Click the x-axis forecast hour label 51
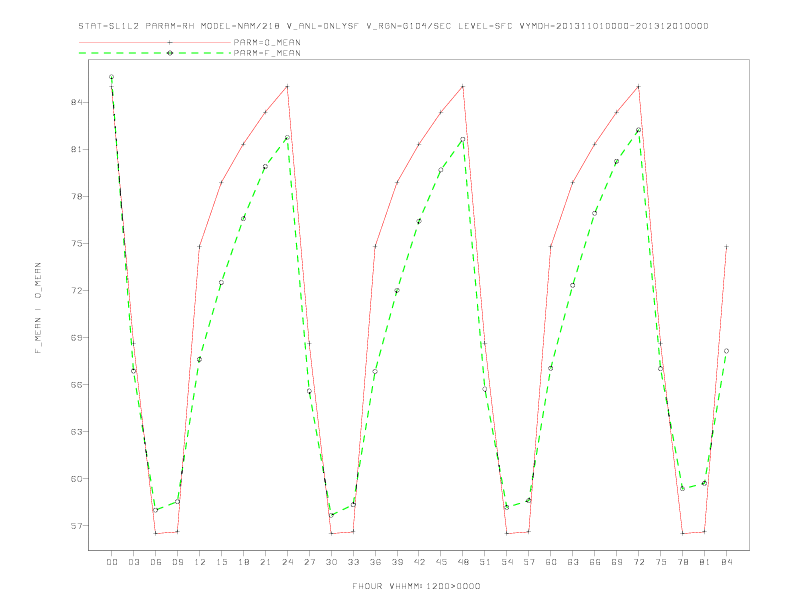792x612 pixels. (x=485, y=562)
